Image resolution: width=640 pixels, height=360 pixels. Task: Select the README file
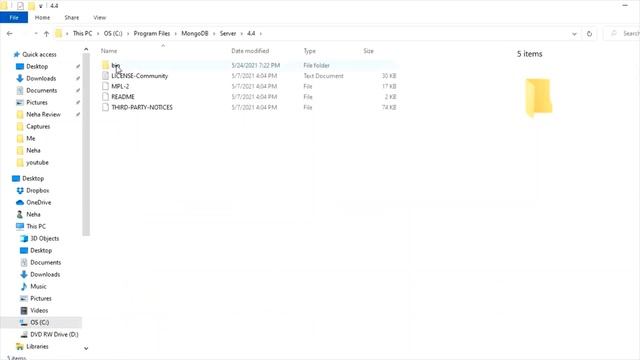pos(122,97)
